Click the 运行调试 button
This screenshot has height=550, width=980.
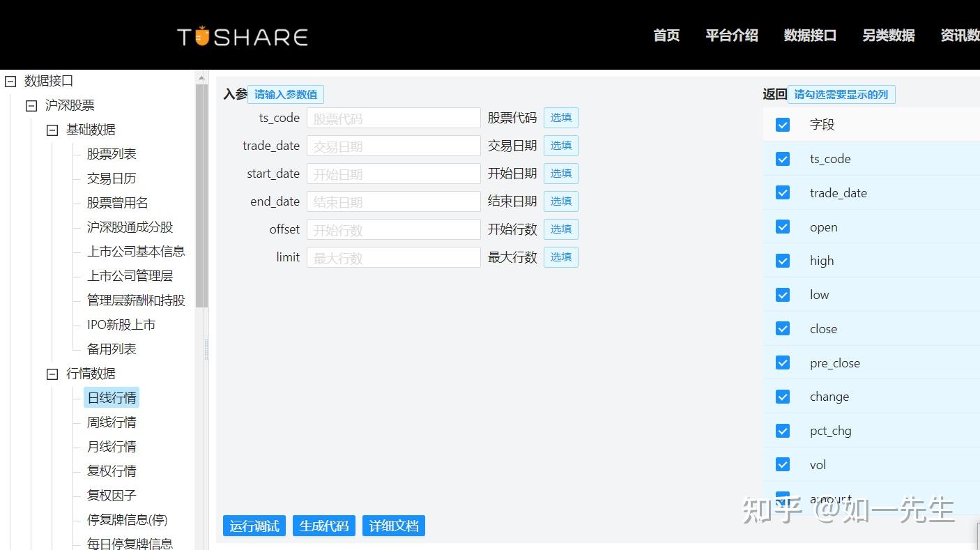[254, 526]
